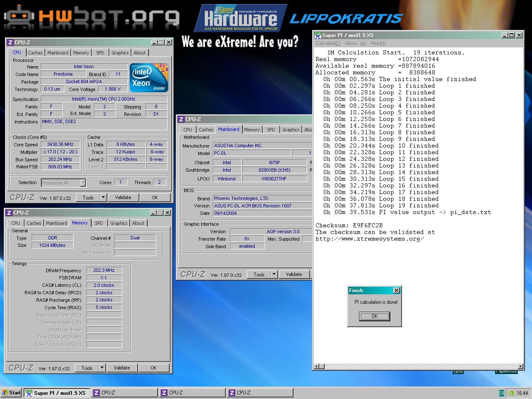This screenshot has width=532, height=399.
Task: Click the Multiplier x 17.0 value
Action: pyautogui.click(x=60, y=152)
